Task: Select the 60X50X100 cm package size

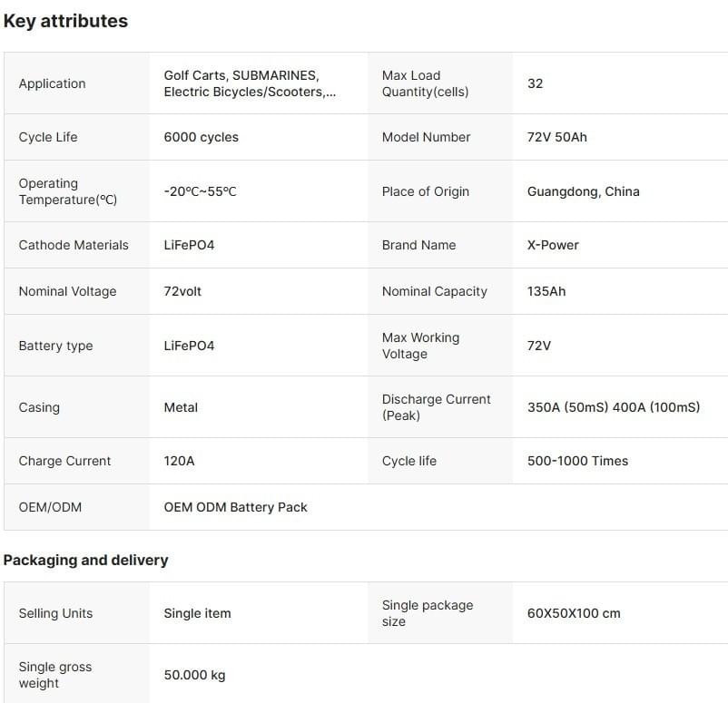Action: pos(574,613)
